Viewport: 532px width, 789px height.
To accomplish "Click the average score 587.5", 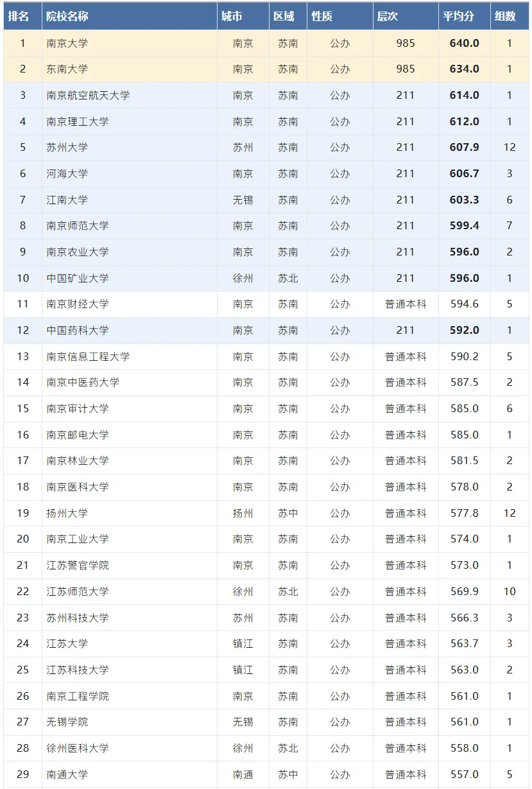I will (x=465, y=383).
